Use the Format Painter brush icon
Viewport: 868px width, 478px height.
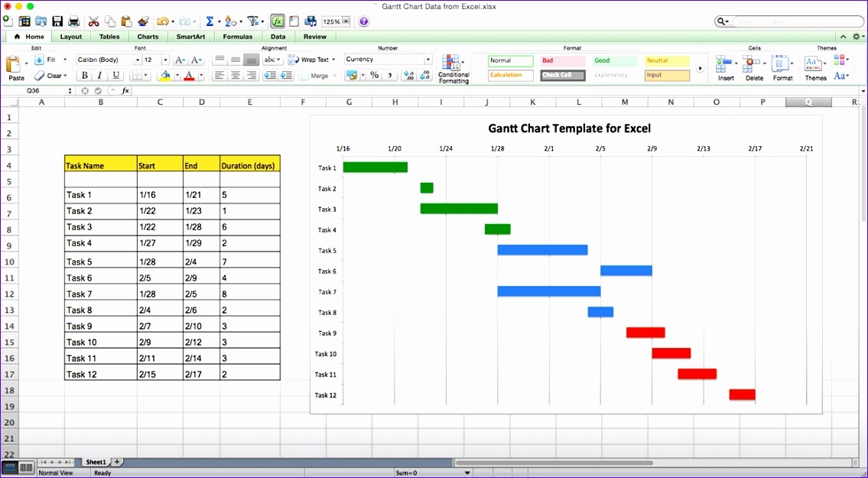[141, 21]
